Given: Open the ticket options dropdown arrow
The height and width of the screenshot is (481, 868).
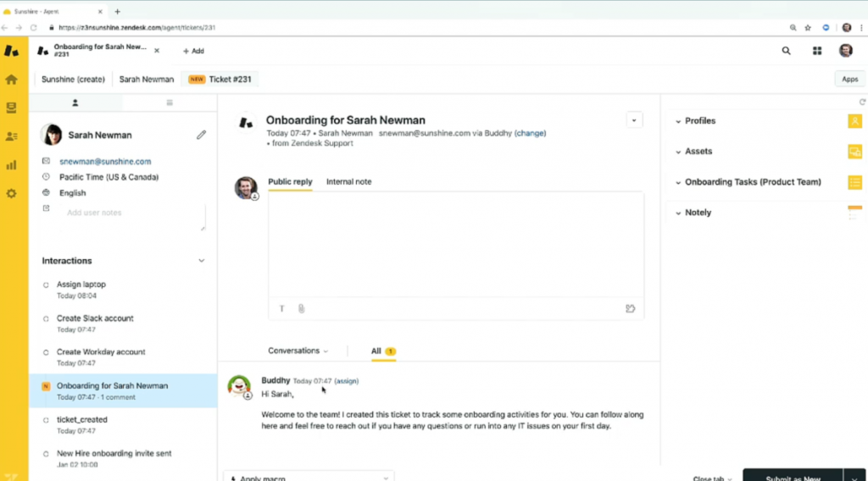Looking at the screenshot, I should 634,120.
